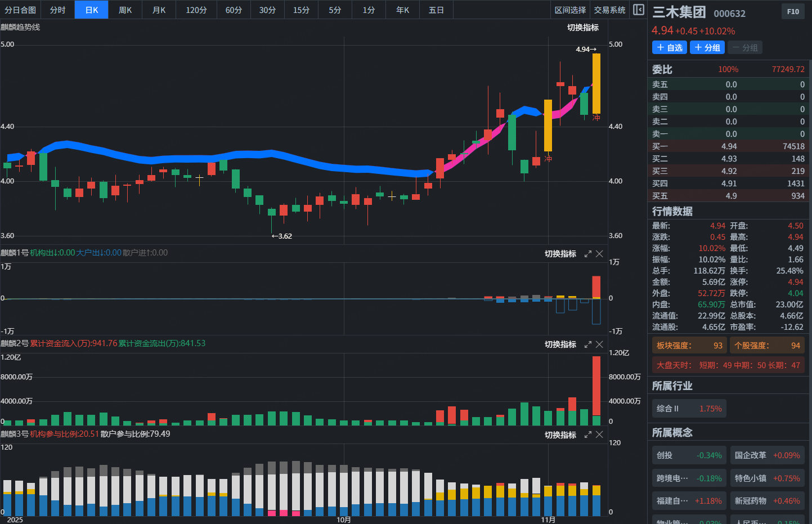
Task: Switch to the 周K weekly chart tab
Action: pos(125,10)
